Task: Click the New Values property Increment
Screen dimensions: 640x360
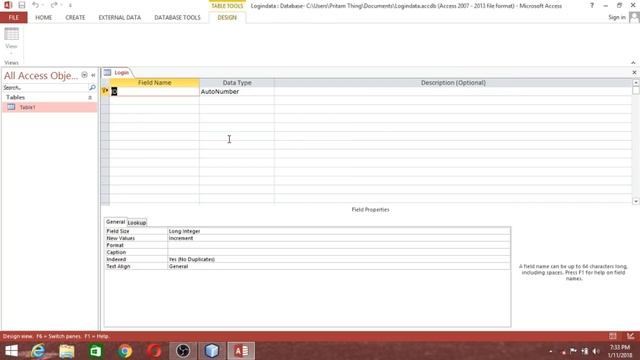Action: pyautogui.click(x=339, y=238)
